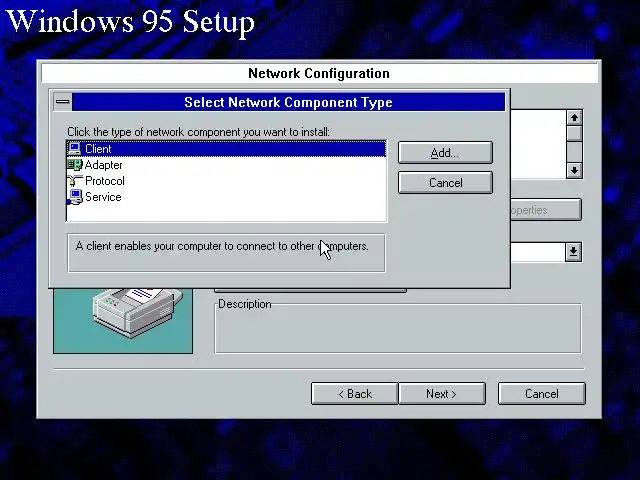Click the scroll up arrow in Network Configuration
Screen dimensions: 640x480
pyautogui.click(x=574, y=118)
